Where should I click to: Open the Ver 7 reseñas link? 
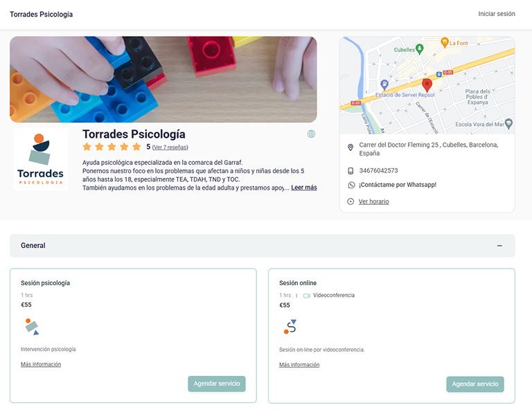(x=170, y=147)
